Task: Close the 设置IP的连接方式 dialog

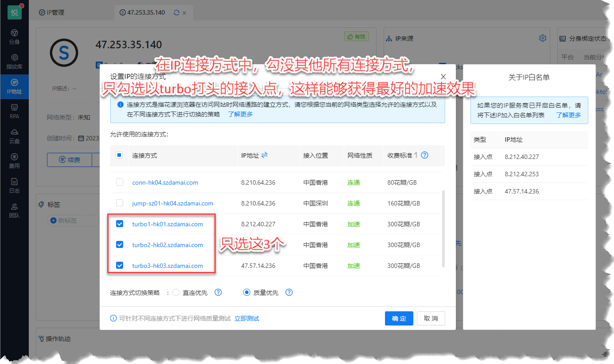Action: pos(443,77)
